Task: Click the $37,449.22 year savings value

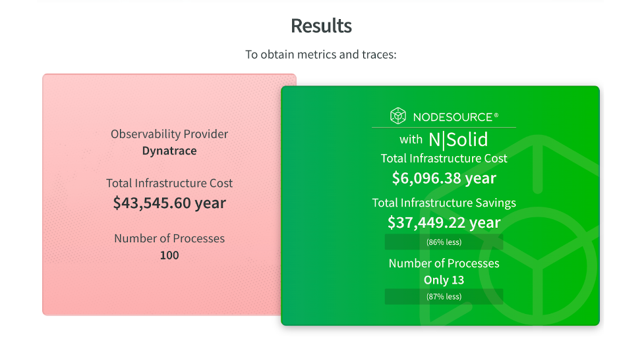Action: click(444, 222)
